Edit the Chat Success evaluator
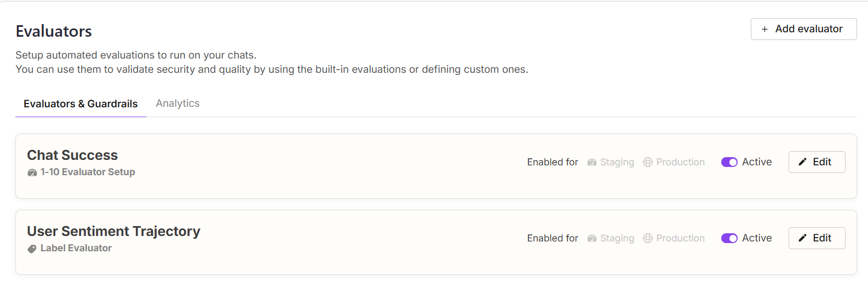Viewport: 868px width, 288px height. click(817, 162)
